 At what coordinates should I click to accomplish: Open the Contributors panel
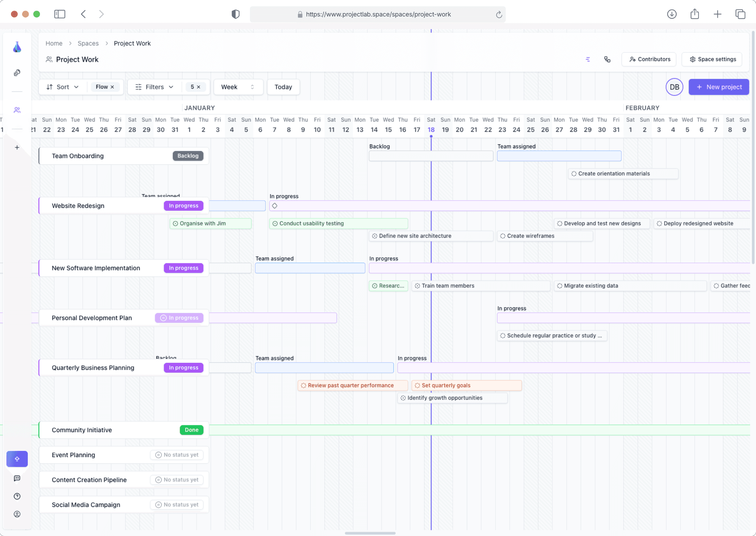(650, 59)
